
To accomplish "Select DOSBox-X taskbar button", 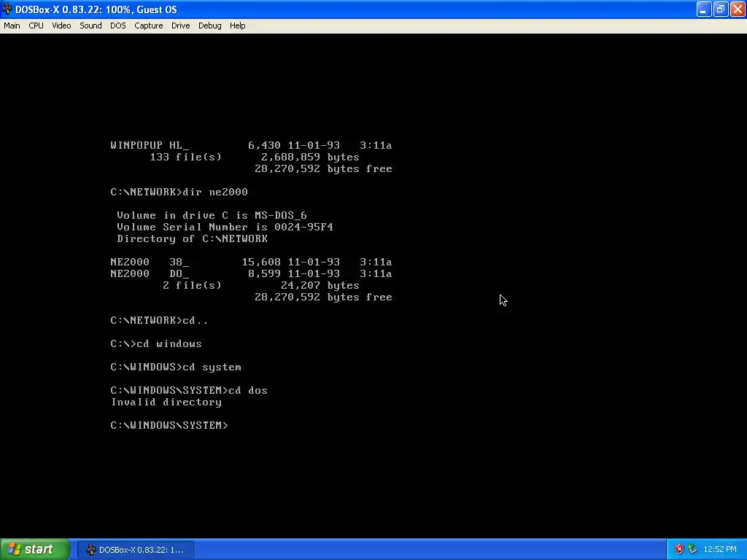I will coord(136,550).
